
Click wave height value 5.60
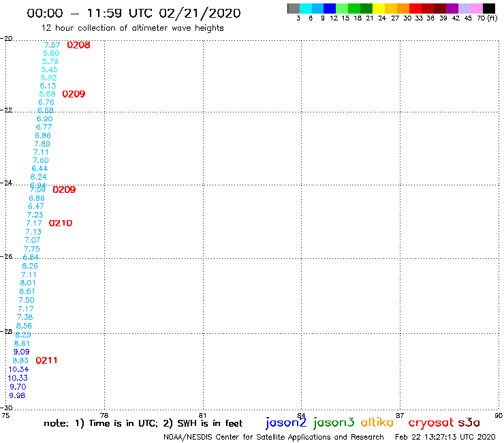click(51, 53)
